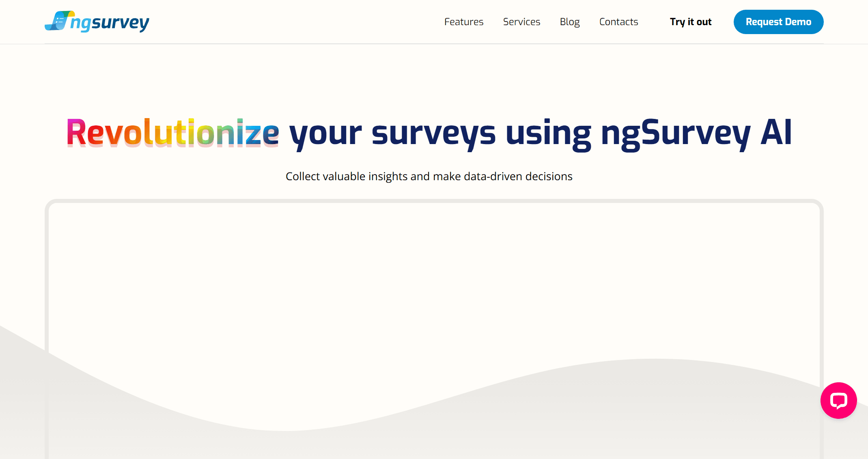Click 'Collect valuable insights' subtitle text

[x=346, y=177]
